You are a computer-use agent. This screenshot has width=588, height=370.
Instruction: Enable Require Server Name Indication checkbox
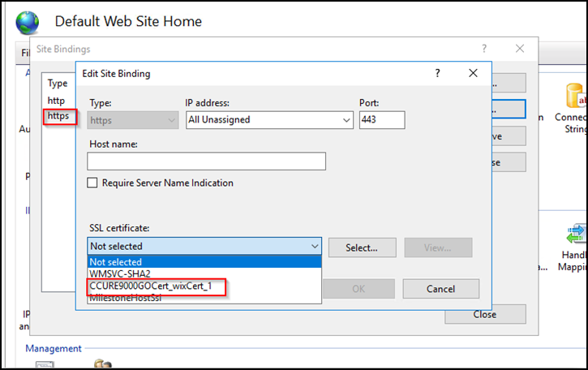point(93,183)
